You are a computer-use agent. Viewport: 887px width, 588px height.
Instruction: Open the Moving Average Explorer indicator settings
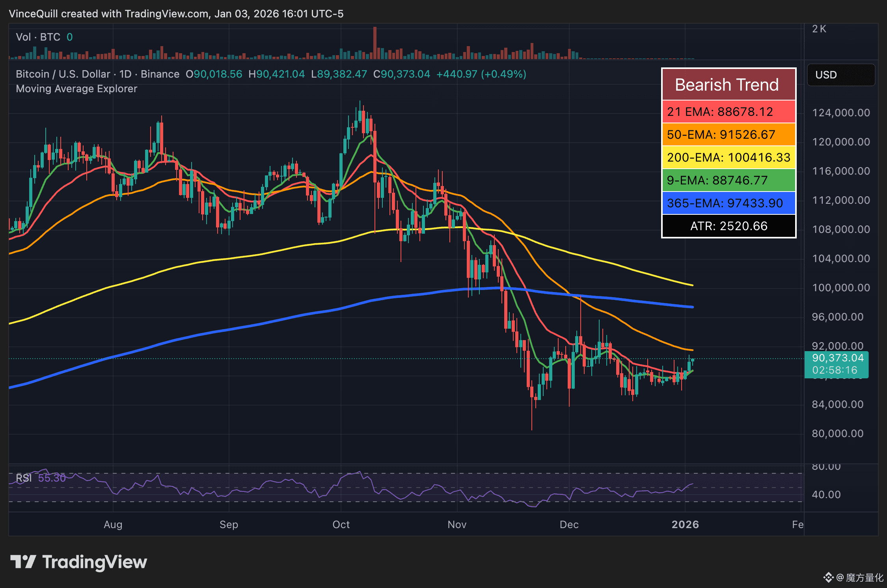76,89
